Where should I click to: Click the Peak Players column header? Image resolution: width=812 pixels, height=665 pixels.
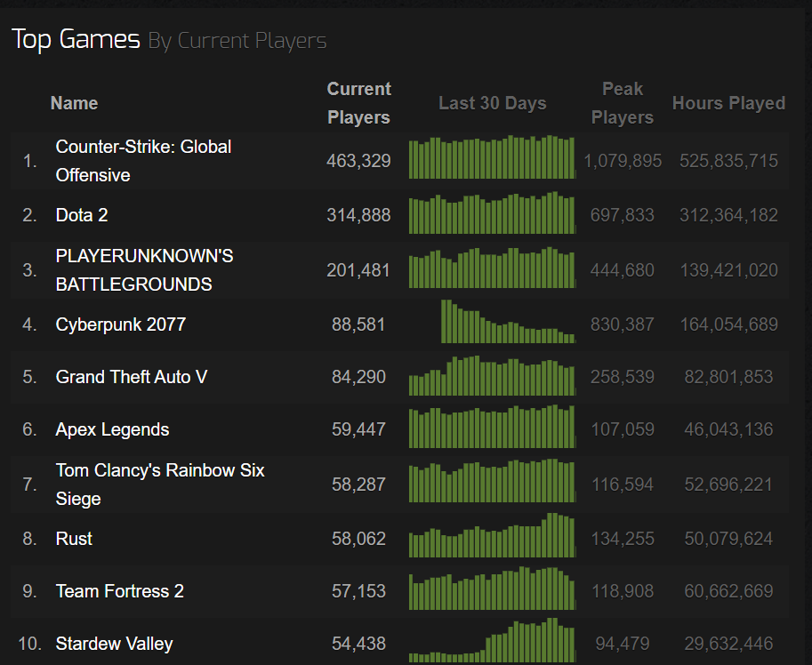point(623,103)
